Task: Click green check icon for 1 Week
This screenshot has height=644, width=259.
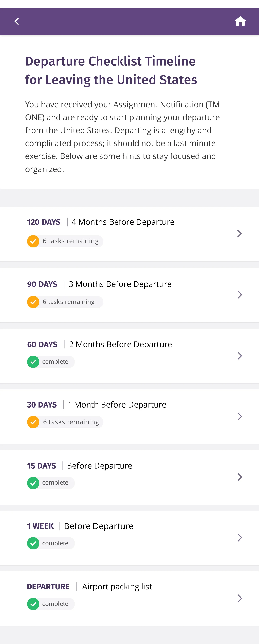Action: (33, 543)
